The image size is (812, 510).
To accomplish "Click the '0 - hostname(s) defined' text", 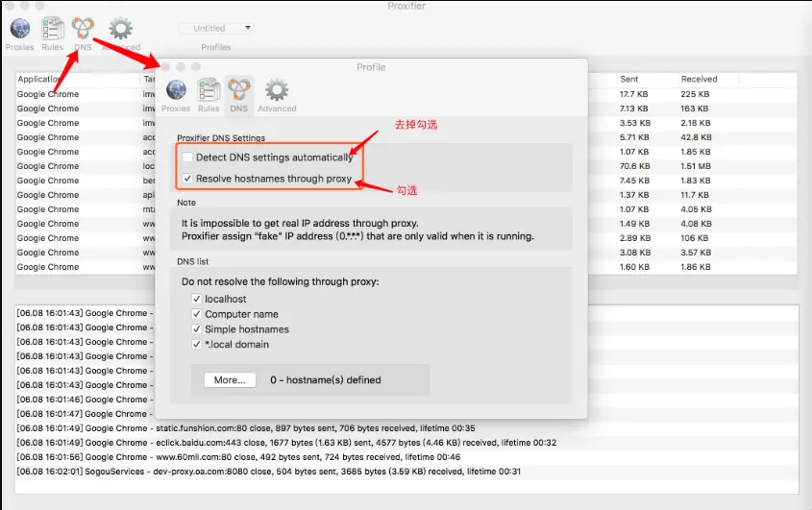I will tap(325, 380).
